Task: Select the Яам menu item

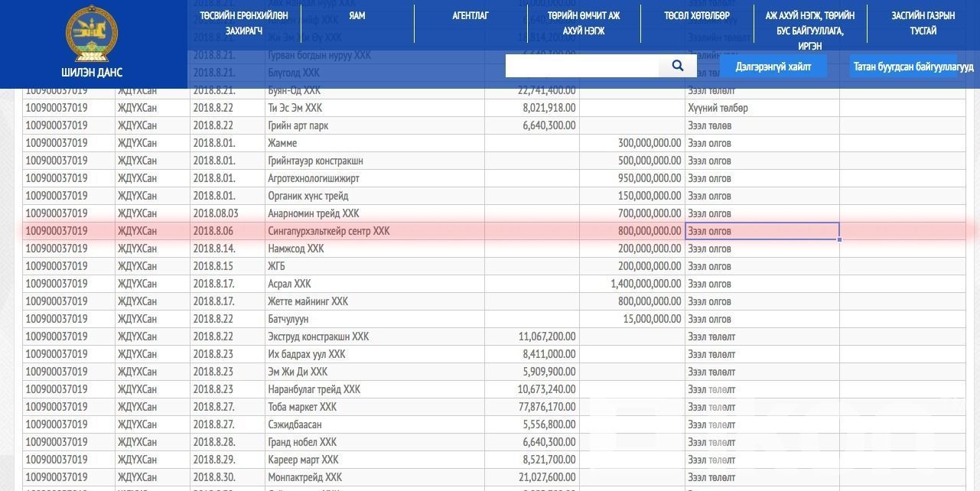Action: 357,15
